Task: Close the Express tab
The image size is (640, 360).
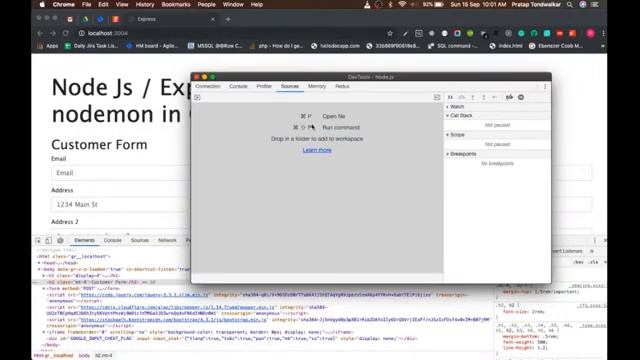Action: click(x=213, y=19)
